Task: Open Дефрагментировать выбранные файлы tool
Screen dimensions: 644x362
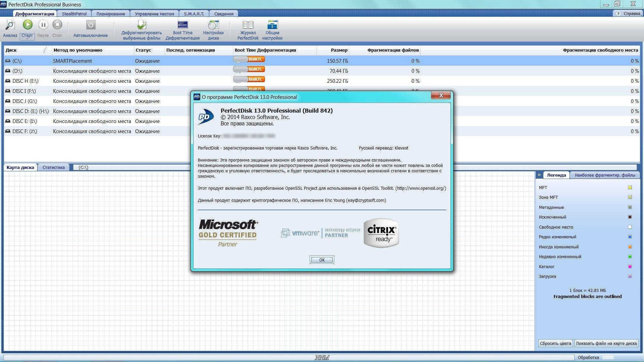Action: click(142, 25)
